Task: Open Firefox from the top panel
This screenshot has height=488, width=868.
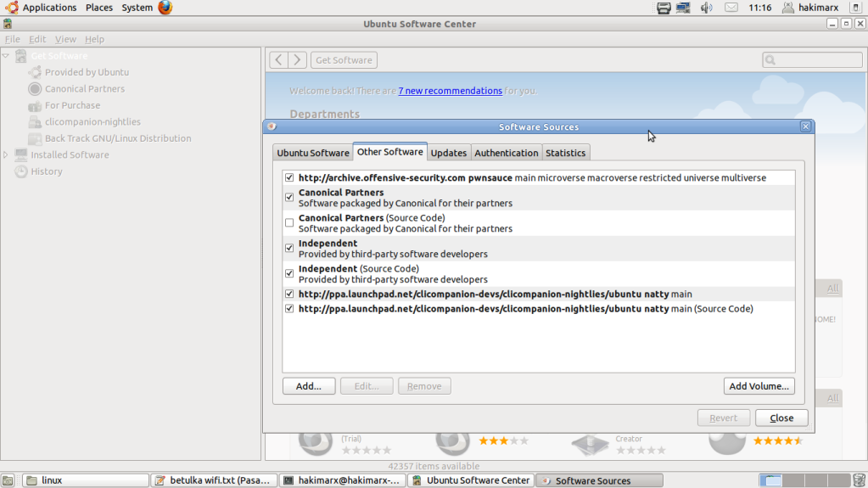Action: coord(165,7)
